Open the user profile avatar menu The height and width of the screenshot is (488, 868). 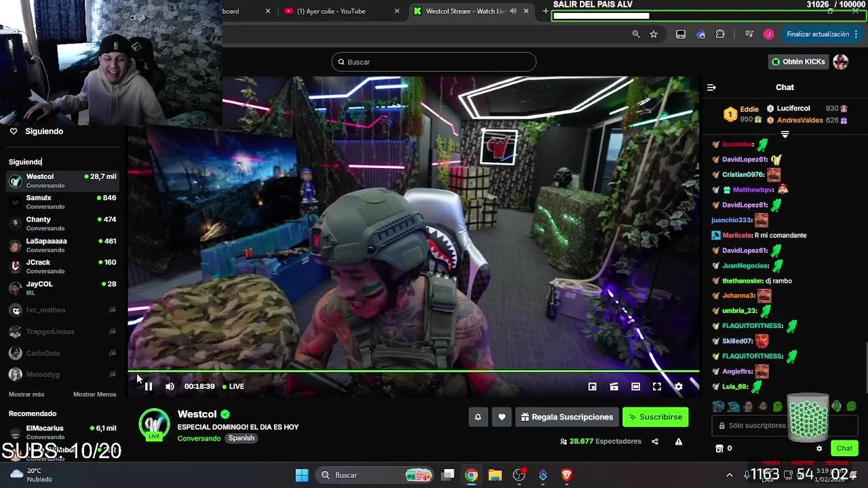tap(841, 62)
